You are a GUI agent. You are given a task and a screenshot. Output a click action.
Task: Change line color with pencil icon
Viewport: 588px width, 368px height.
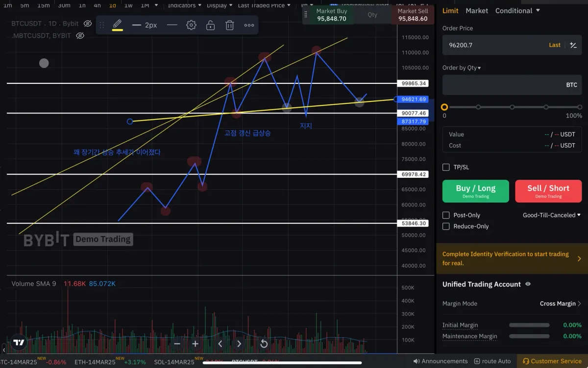(x=117, y=25)
